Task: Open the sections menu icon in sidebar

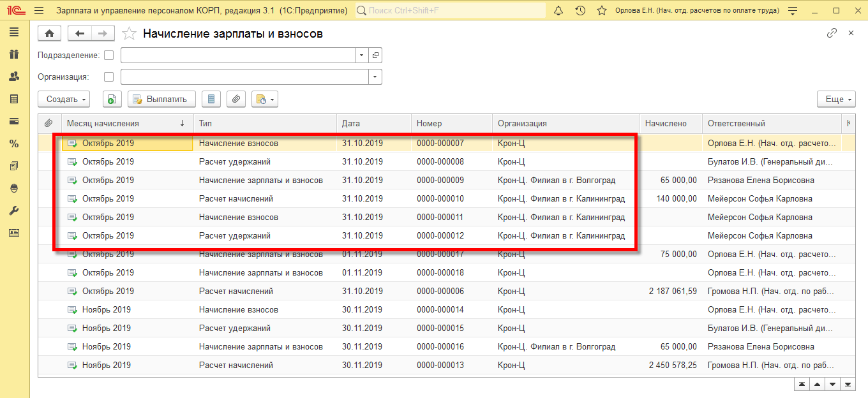Action: (x=14, y=33)
